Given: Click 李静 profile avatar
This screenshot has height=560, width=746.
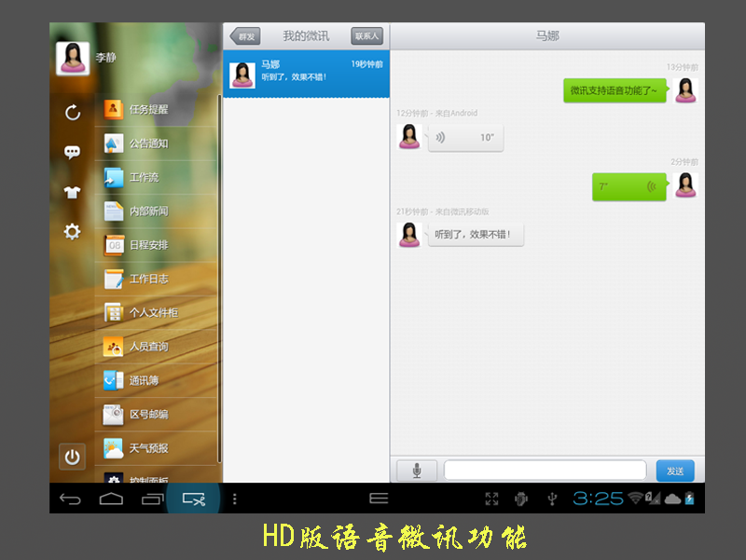Looking at the screenshot, I should pyautogui.click(x=73, y=59).
